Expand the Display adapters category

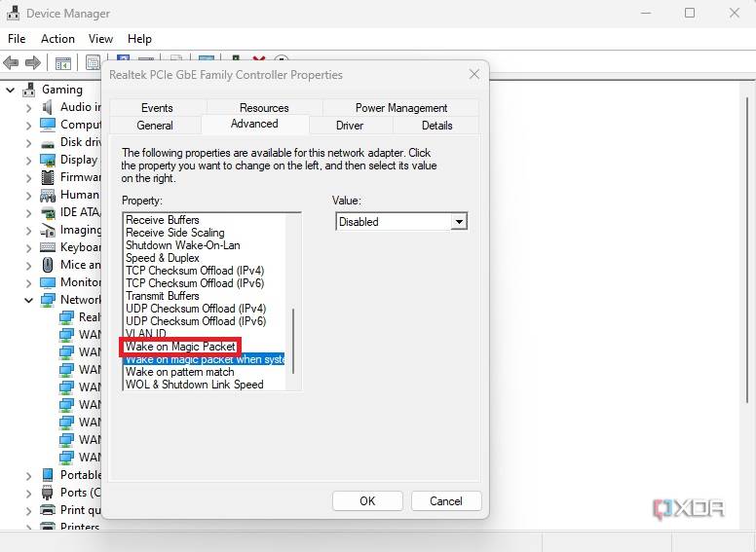tap(28, 161)
